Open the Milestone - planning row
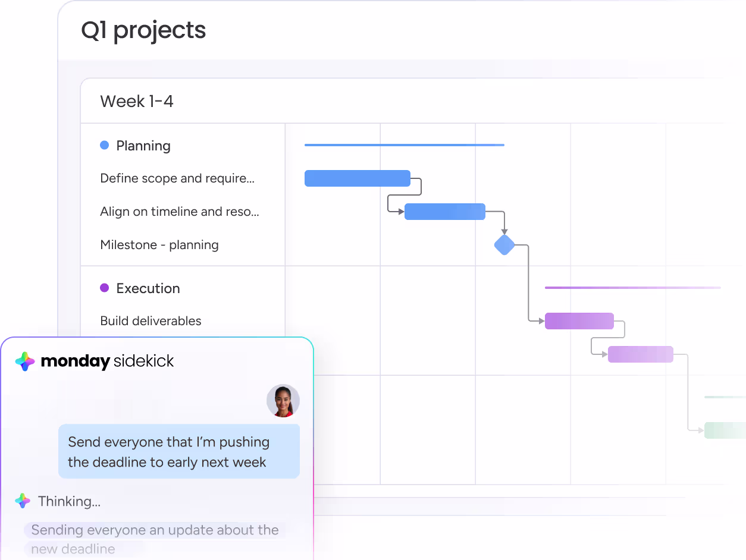Screen dimensions: 746x560 click(159, 245)
